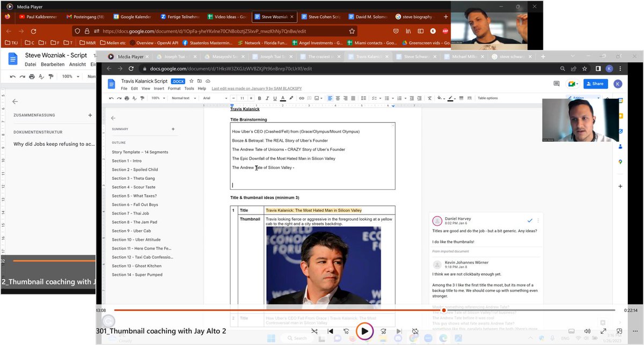Move document using folder icon beside title
Image resolution: width=644 pixels, height=345 pixels.
(199, 80)
